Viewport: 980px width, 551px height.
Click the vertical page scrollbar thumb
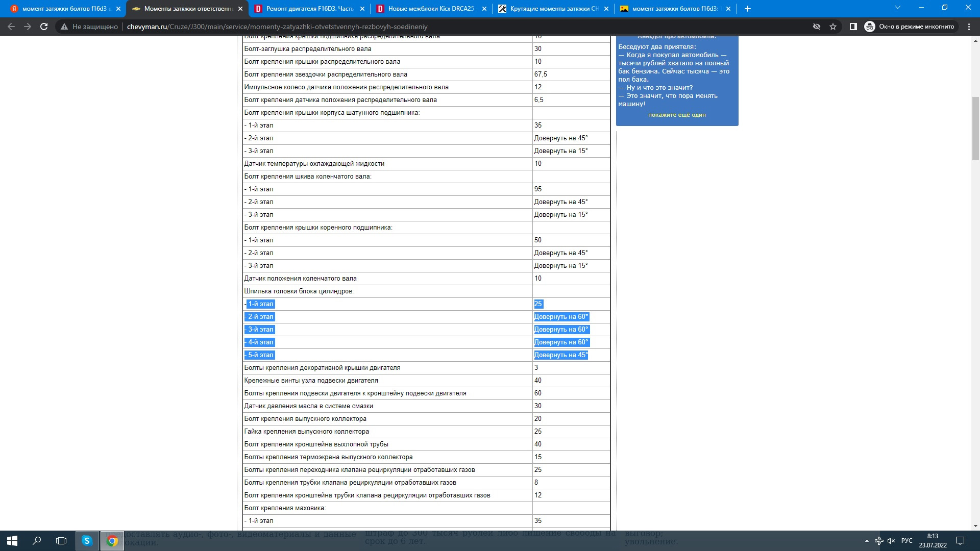click(x=975, y=128)
